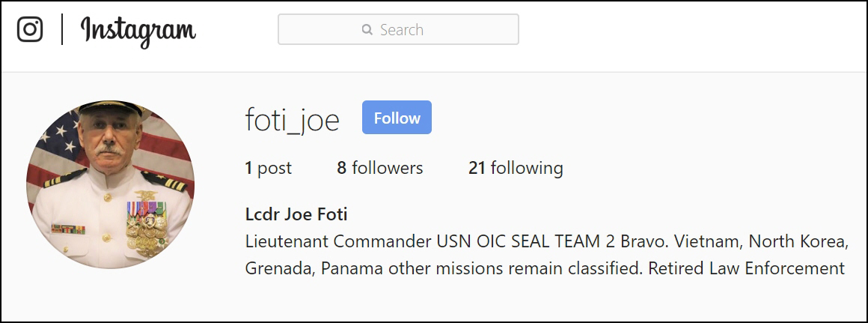The height and width of the screenshot is (323, 868).
Task: Select the foti_joe username heading
Action: tap(292, 119)
